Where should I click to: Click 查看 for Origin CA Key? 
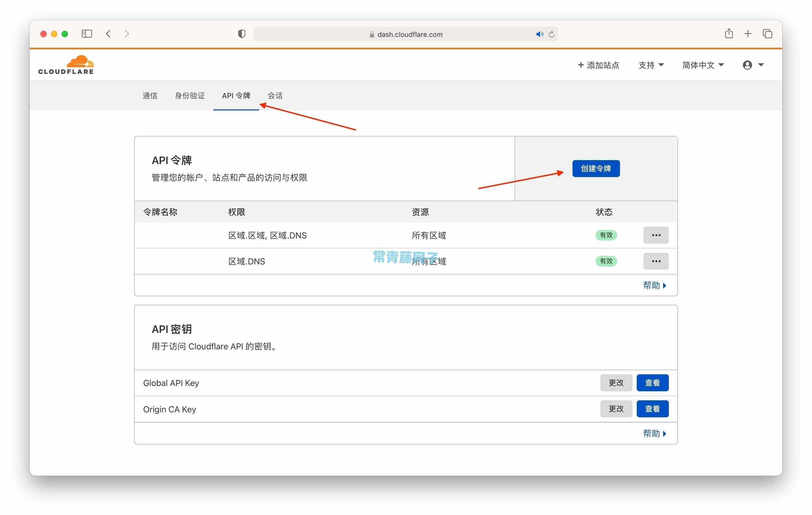(652, 409)
